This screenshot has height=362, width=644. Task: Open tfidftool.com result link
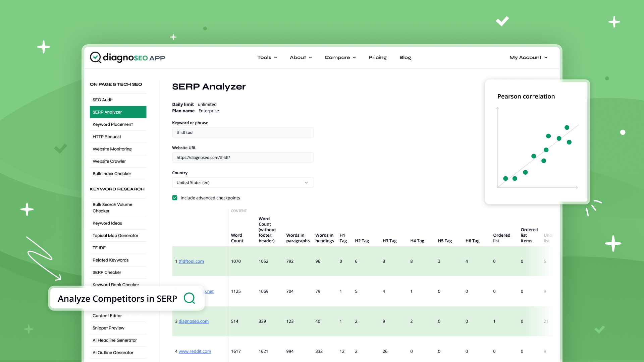coord(191,261)
